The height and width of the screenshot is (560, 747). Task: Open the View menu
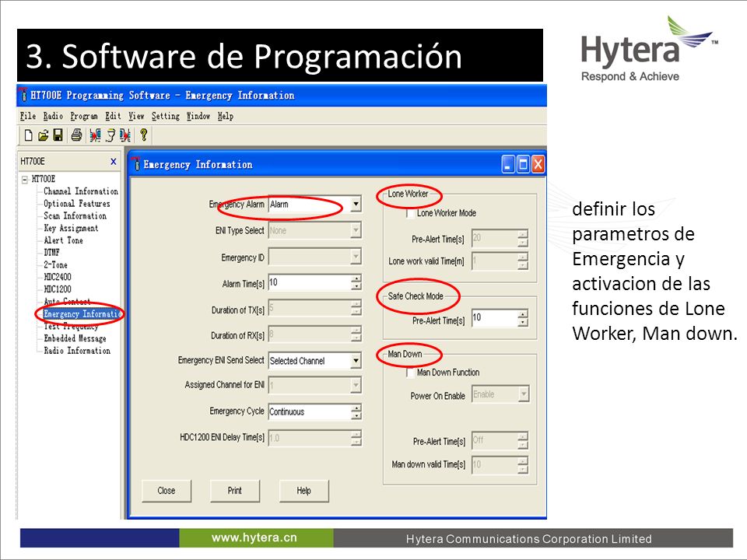pos(135,116)
